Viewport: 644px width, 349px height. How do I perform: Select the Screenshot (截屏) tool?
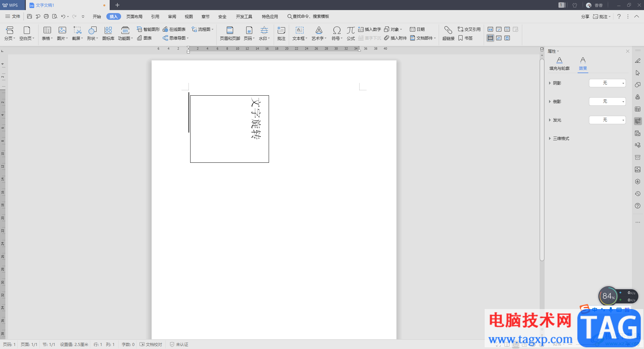77,34
